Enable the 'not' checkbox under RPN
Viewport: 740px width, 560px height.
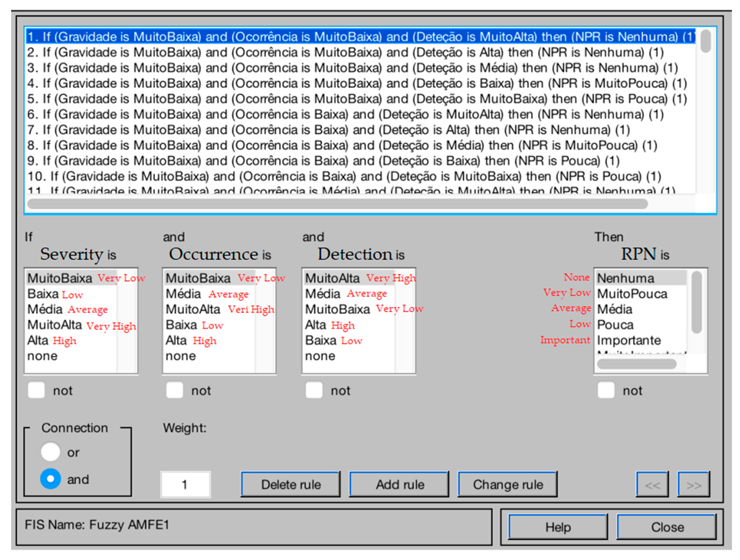[606, 390]
